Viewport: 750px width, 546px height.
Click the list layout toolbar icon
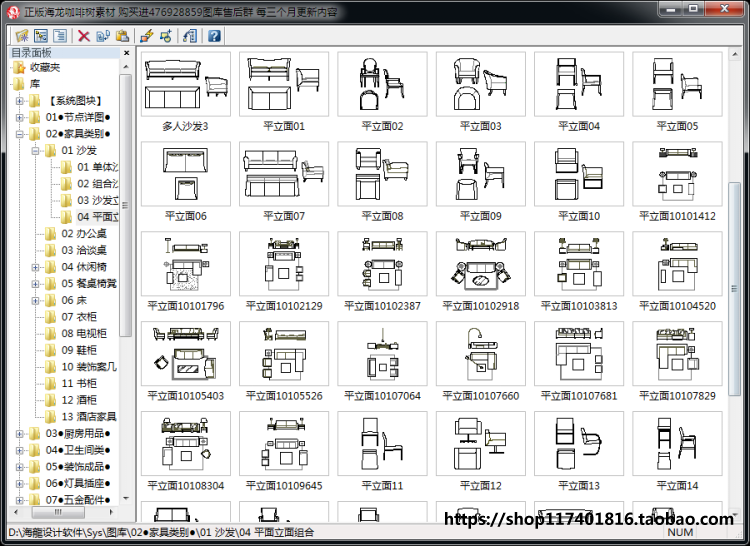pos(60,36)
